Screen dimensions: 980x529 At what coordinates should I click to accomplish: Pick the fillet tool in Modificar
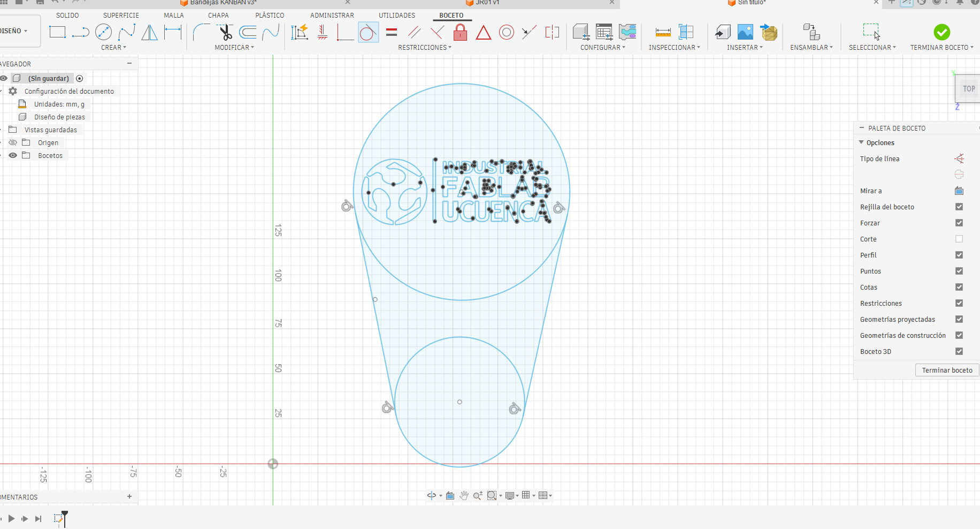coord(201,32)
